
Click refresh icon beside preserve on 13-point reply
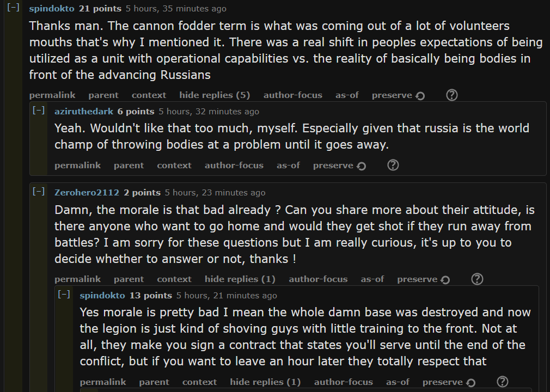pyautogui.click(x=471, y=383)
